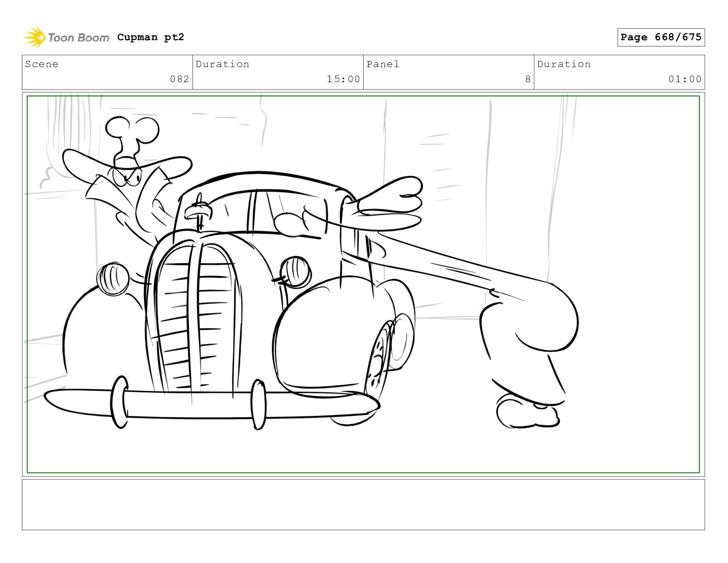Screen dimensions: 728x563
Task: Click the 'Panel' header label
Action: pyautogui.click(x=383, y=64)
